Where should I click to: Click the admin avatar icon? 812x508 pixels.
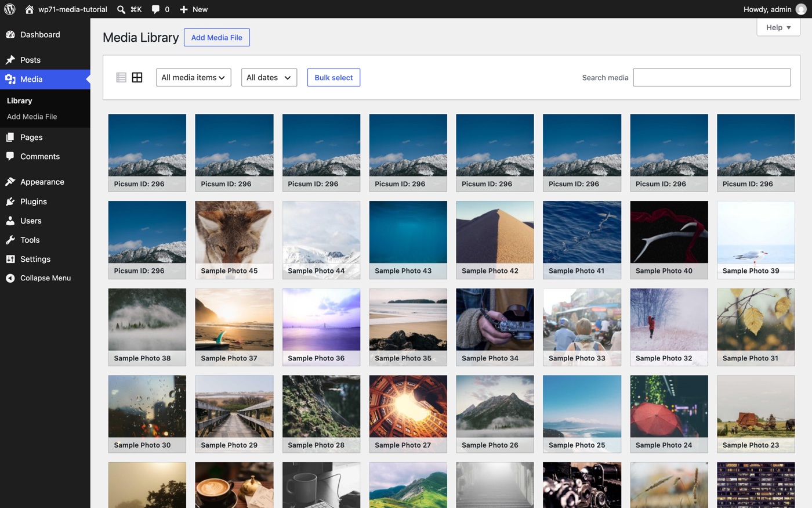pyautogui.click(x=801, y=9)
